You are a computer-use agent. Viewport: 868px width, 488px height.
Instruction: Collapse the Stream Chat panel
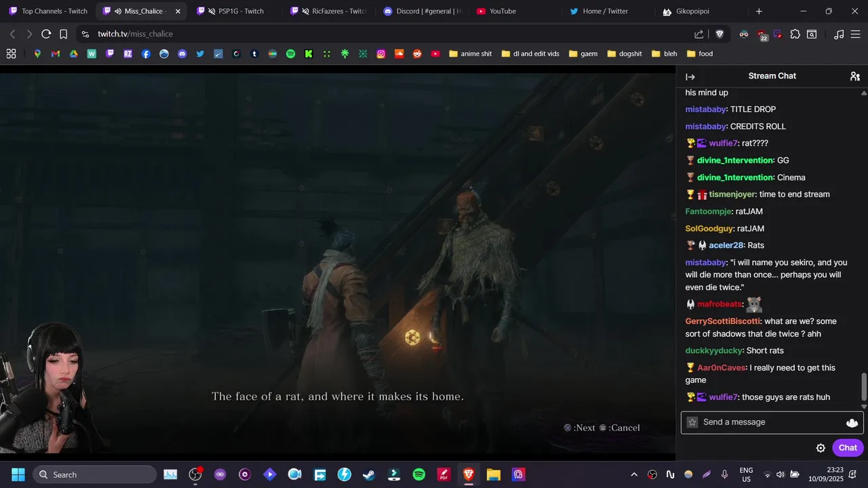[x=690, y=77]
